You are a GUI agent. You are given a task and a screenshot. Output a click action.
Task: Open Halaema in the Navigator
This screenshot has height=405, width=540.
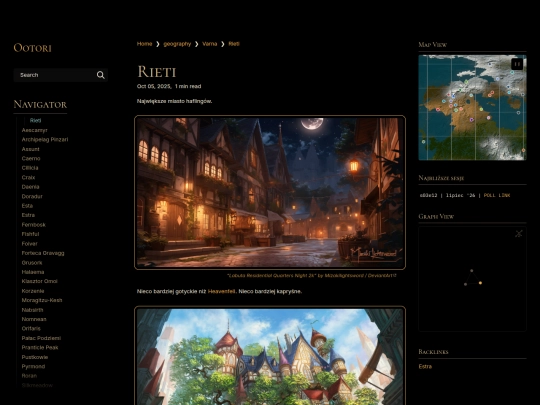[x=33, y=272]
